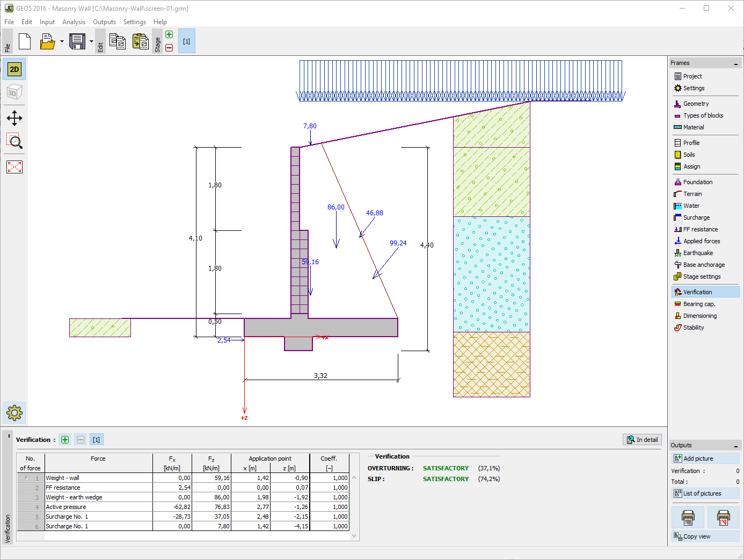Open the dropdown arrow next to Open file
This screenshot has width=744, height=560.
[62, 41]
